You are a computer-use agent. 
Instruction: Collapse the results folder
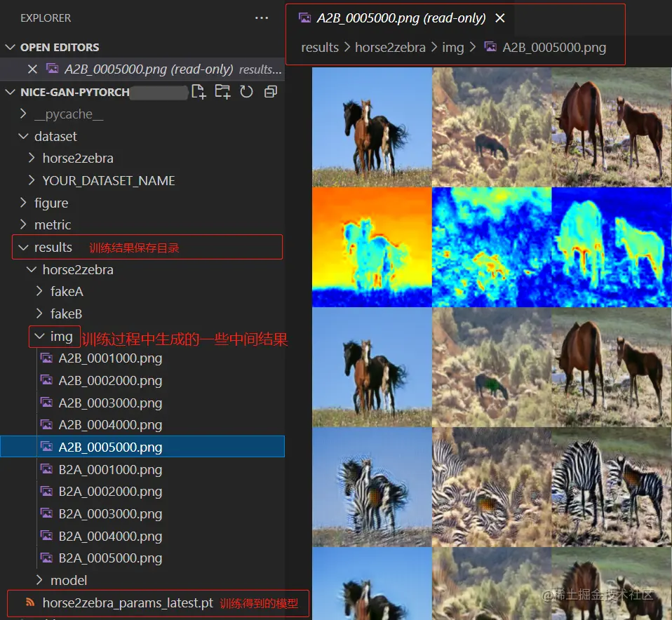click(23, 248)
